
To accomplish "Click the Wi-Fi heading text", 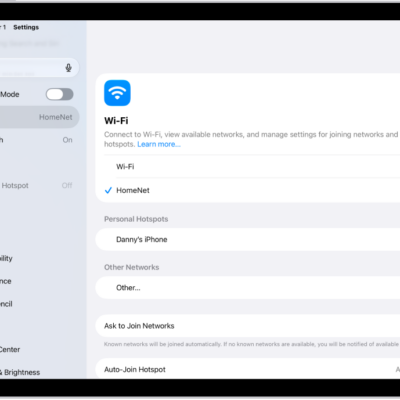I will (116, 121).
